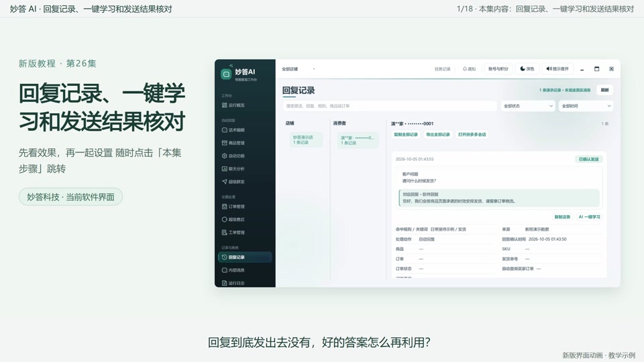Click the 妙答科技 · 当前软件界面 pill
Image resolution: width=644 pixels, height=362 pixels.
70,197
